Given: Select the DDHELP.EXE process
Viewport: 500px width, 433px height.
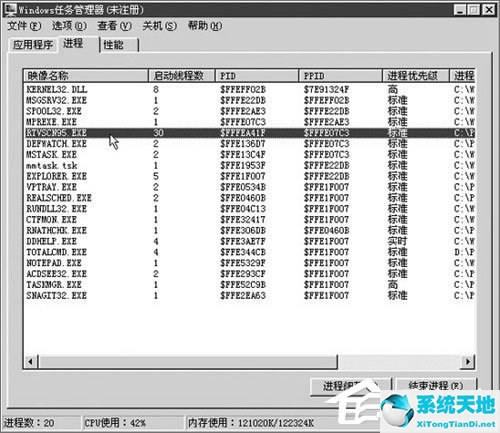Looking at the screenshot, I should pos(249,241).
